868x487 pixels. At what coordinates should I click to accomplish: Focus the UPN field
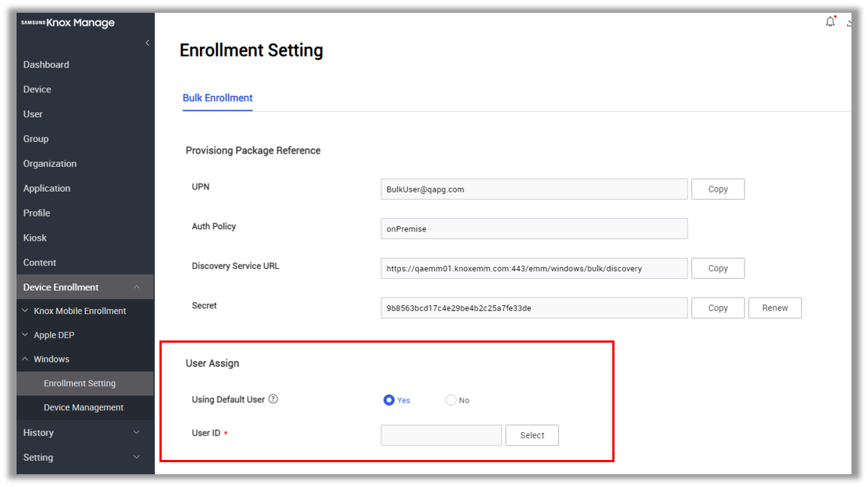(534, 189)
